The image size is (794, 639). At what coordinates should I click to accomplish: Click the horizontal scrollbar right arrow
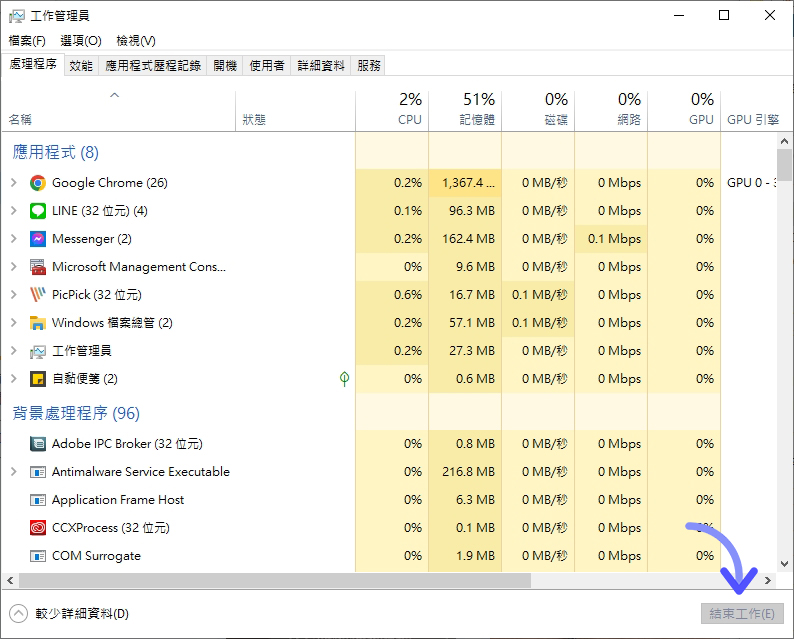tap(768, 581)
